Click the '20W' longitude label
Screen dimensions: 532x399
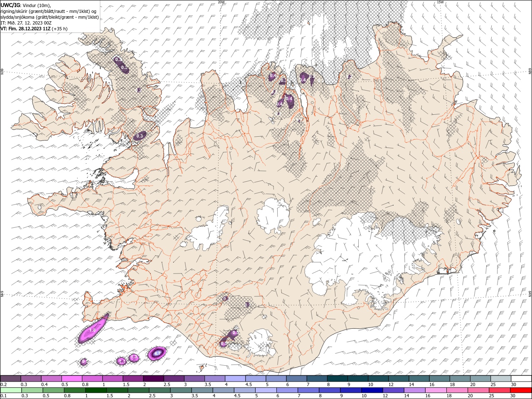click(x=221, y=2)
